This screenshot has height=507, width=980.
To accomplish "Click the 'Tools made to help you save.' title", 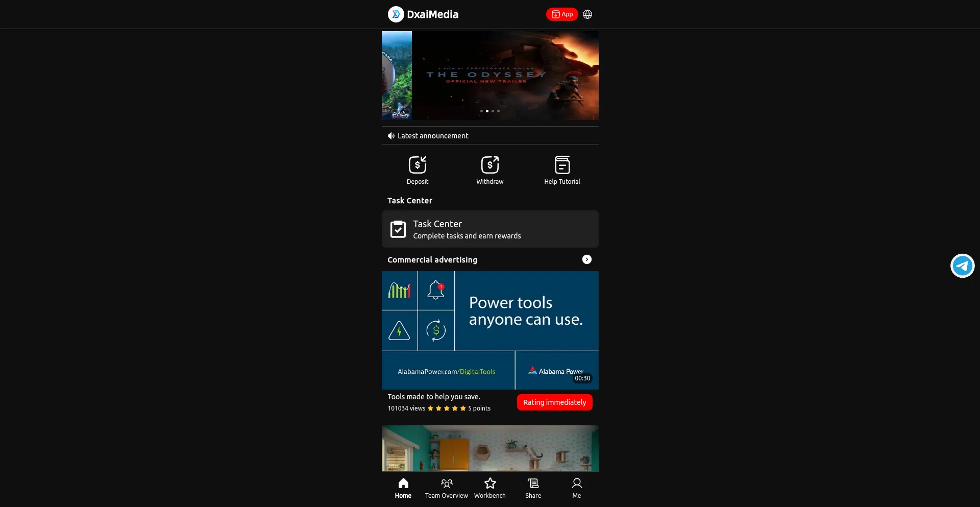I will coord(434,397).
